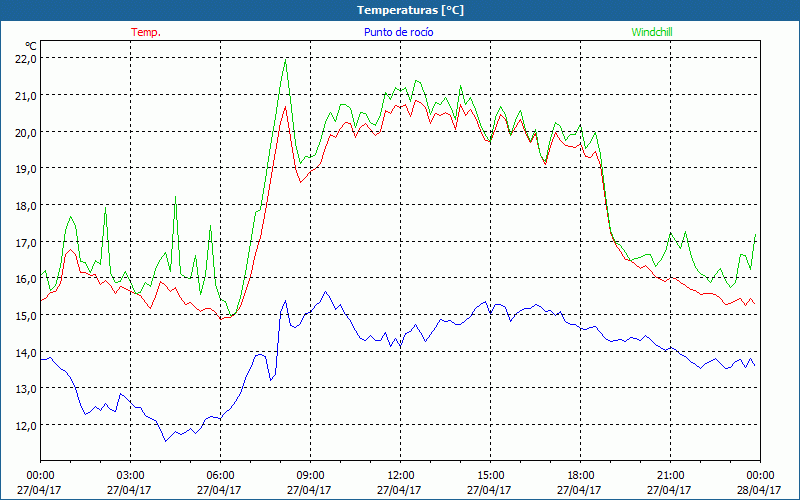
Task: Click the 22,0 y-axis value
Action: pos(26,59)
